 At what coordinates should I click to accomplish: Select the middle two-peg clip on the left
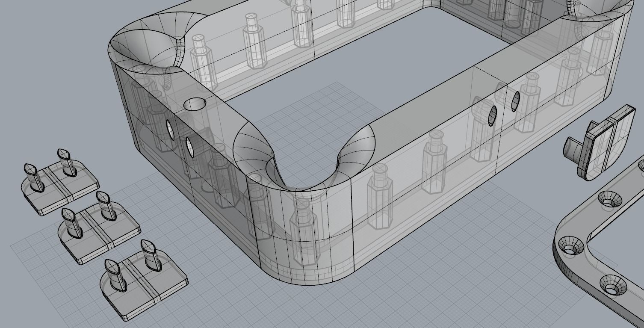tap(99, 228)
